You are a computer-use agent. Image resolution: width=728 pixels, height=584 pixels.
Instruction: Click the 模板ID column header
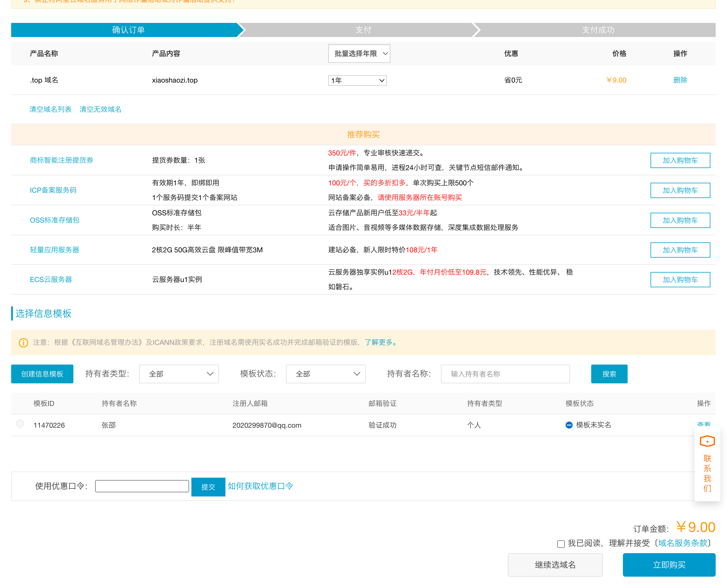[43, 403]
